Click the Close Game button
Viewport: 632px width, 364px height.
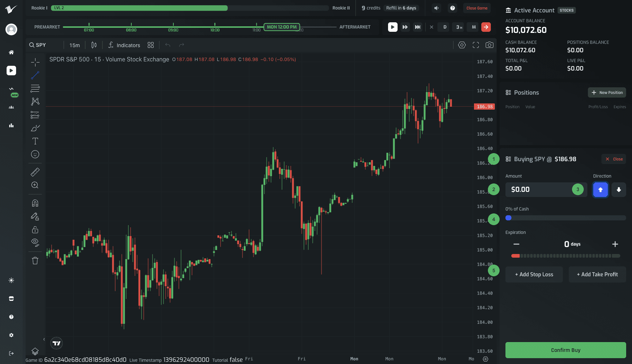(477, 8)
